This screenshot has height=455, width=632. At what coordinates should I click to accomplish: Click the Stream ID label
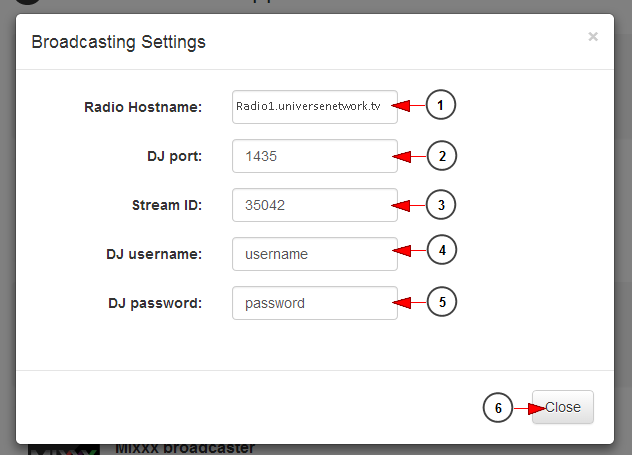[x=167, y=205]
